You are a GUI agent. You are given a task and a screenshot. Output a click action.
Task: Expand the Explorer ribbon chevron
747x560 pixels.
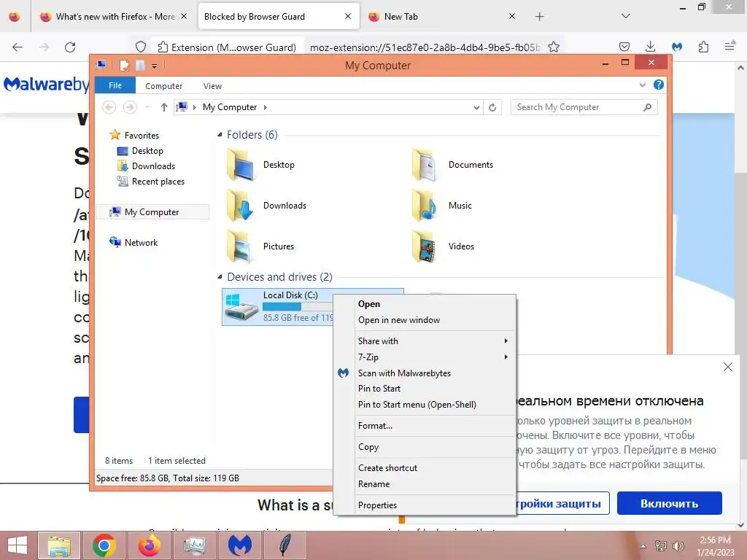click(x=642, y=85)
